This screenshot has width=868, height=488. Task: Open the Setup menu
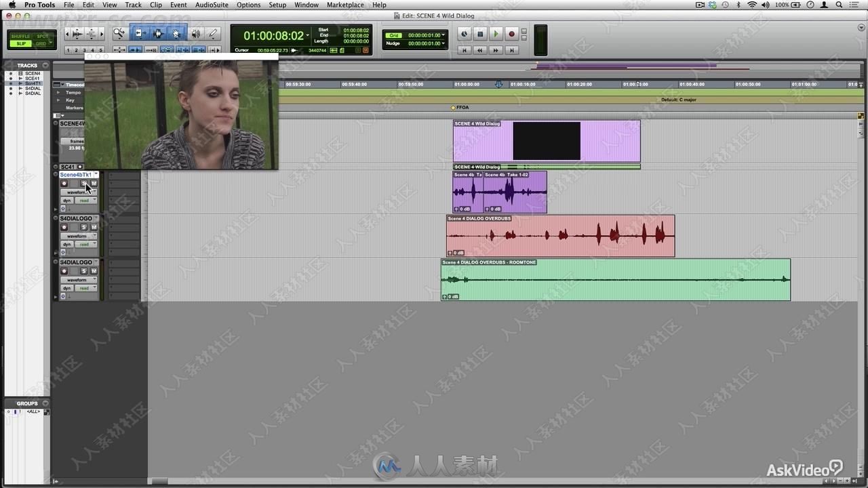277,5
